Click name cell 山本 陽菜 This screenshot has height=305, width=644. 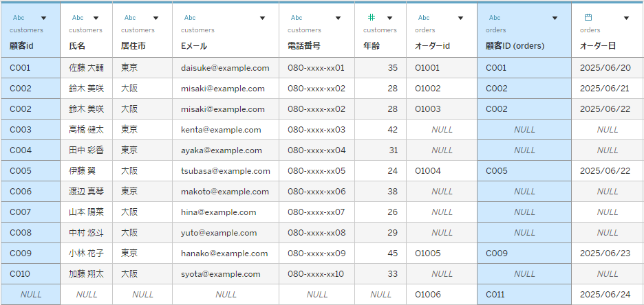[x=86, y=212]
